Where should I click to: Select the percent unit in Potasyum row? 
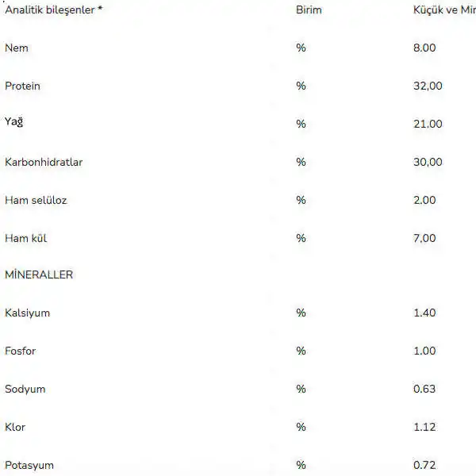[x=301, y=465]
